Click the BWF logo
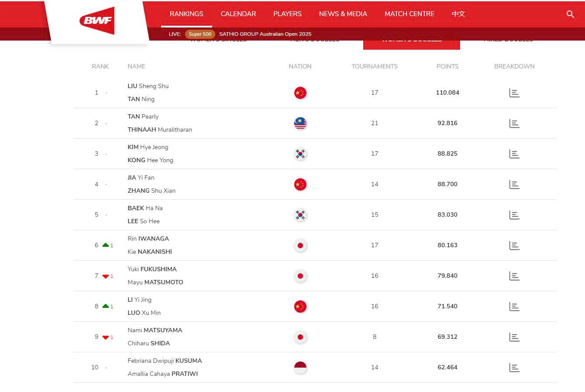 coord(97,20)
